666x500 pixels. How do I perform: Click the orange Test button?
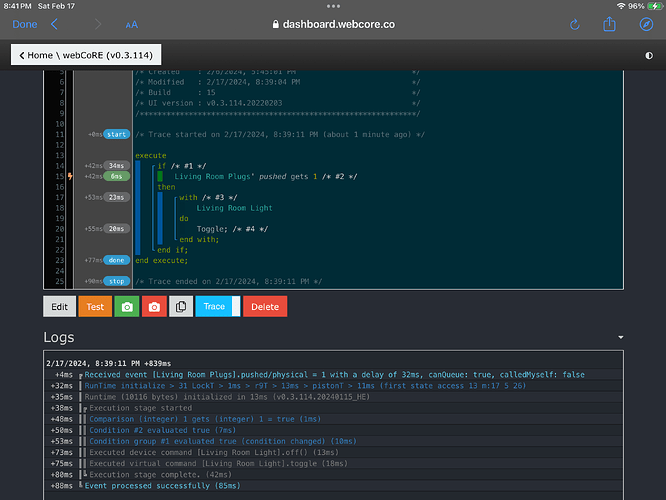pos(95,306)
